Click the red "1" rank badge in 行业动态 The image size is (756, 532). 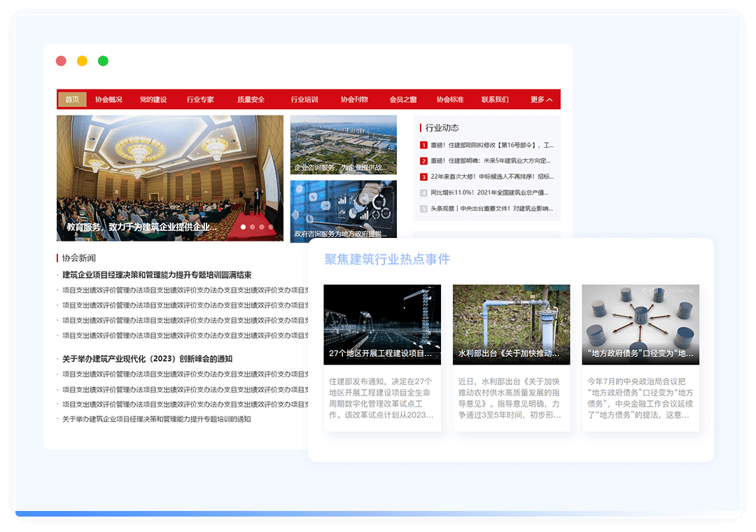coord(423,144)
